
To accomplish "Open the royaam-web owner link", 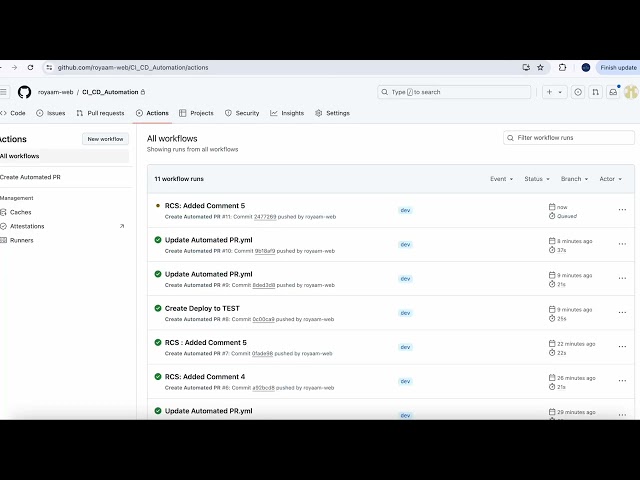I will 56,92.
